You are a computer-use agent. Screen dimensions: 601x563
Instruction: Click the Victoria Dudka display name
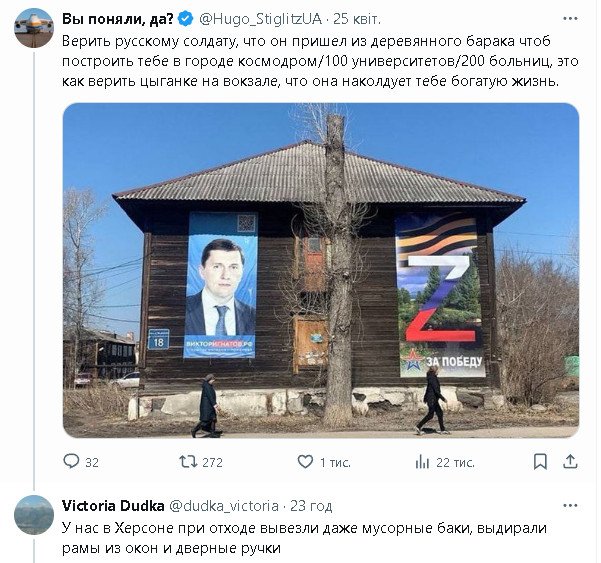tap(113, 506)
